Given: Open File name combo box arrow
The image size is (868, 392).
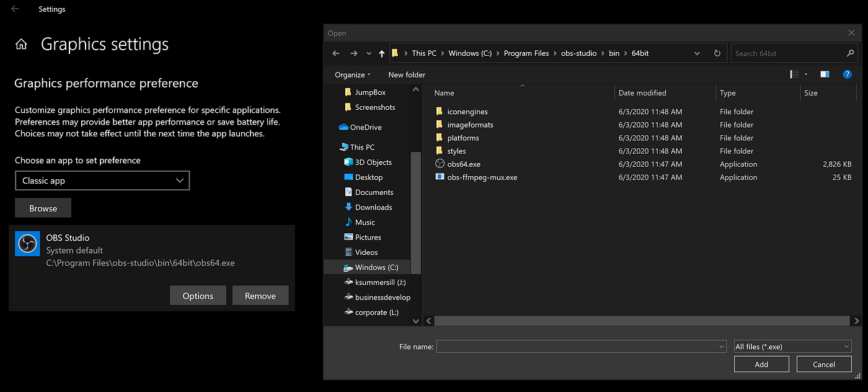Looking at the screenshot, I should (721, 347).
